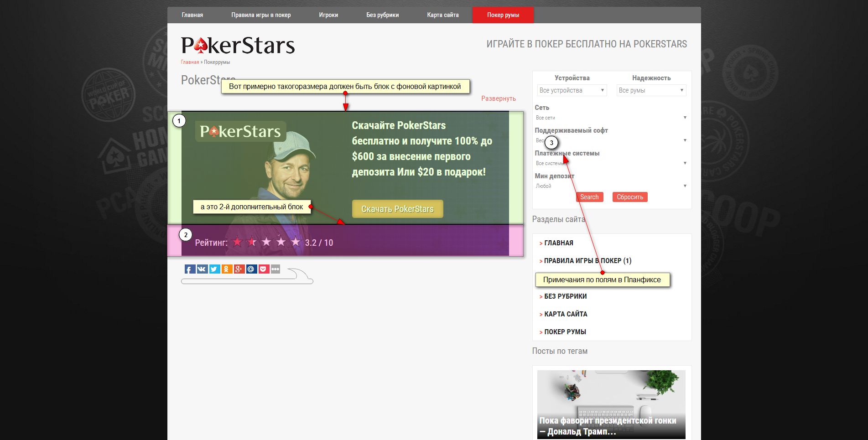Share the page on Facebook
The width and height of the screenshot is (868, 440).
[190, 269]
